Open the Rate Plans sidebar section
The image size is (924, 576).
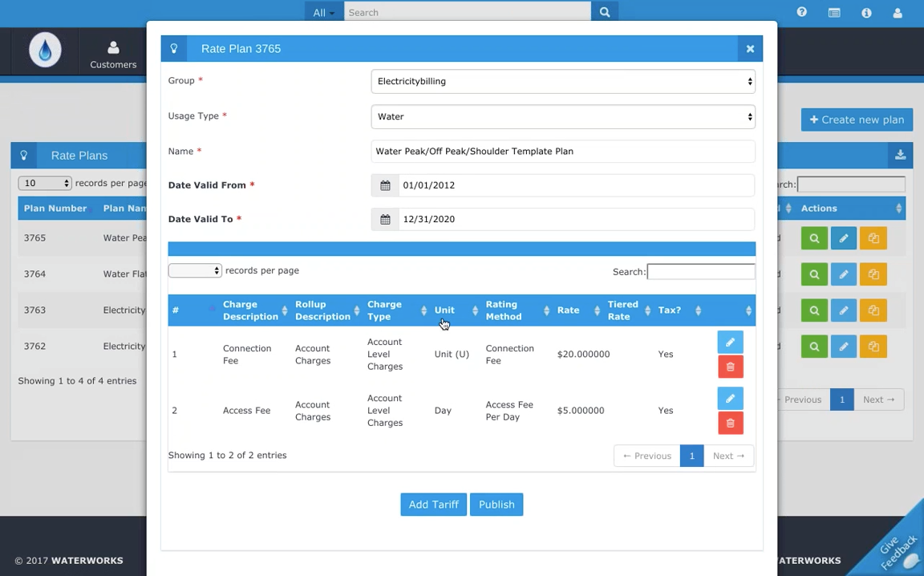tap(79, 155)
